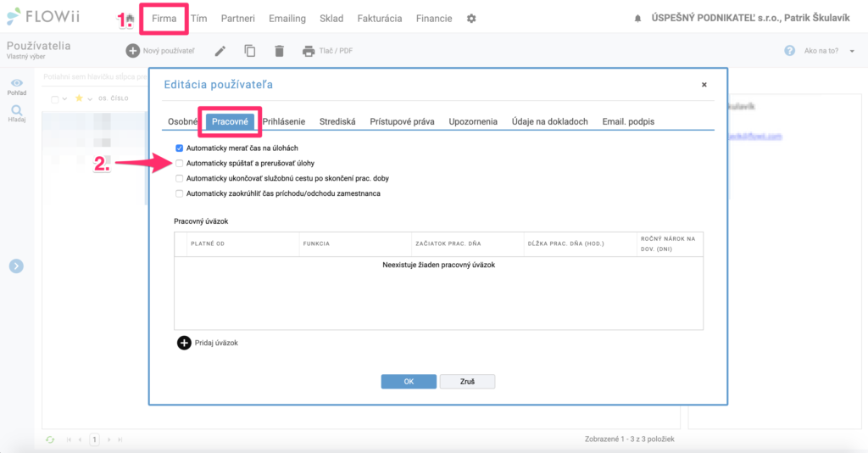Click the trash delete icon
The width and height of the screenshot is (868, 453).
[280, 51]
